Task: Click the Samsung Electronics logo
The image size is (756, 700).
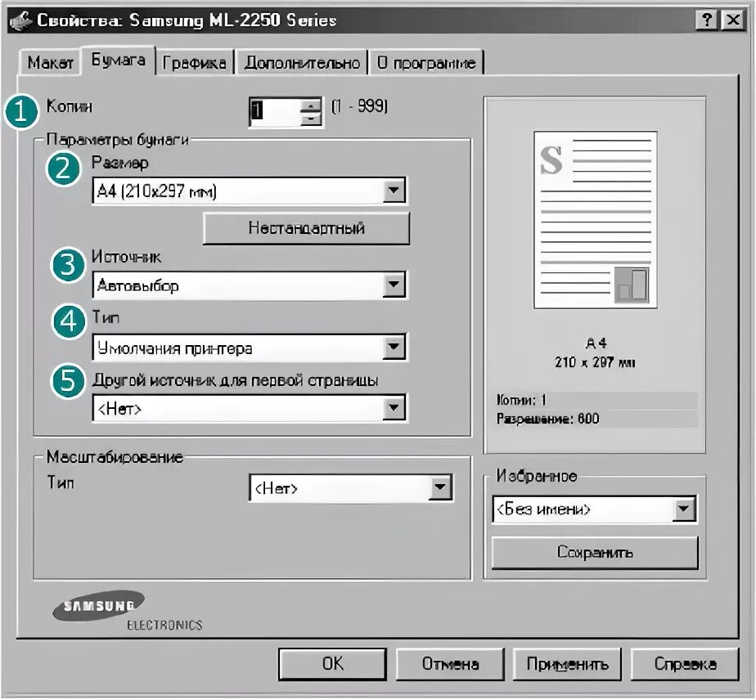Action: click(127, 610)
